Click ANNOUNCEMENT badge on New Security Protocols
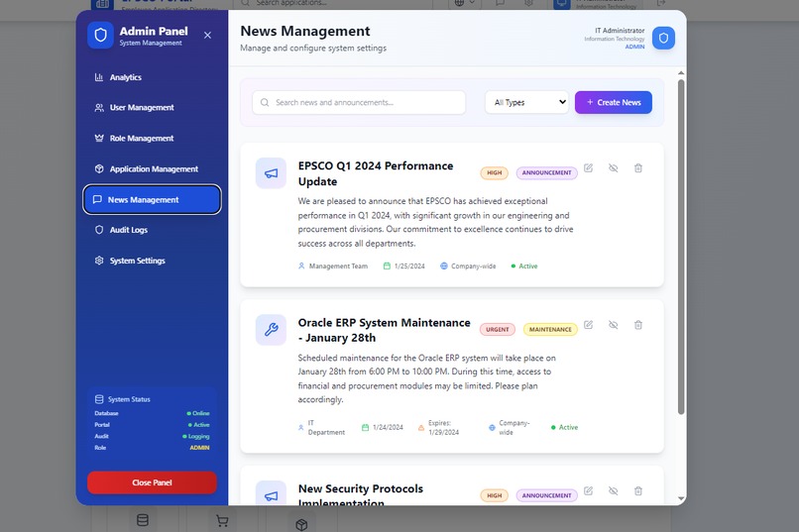This screenshot has height=532, width=799. tap(547, 495)
